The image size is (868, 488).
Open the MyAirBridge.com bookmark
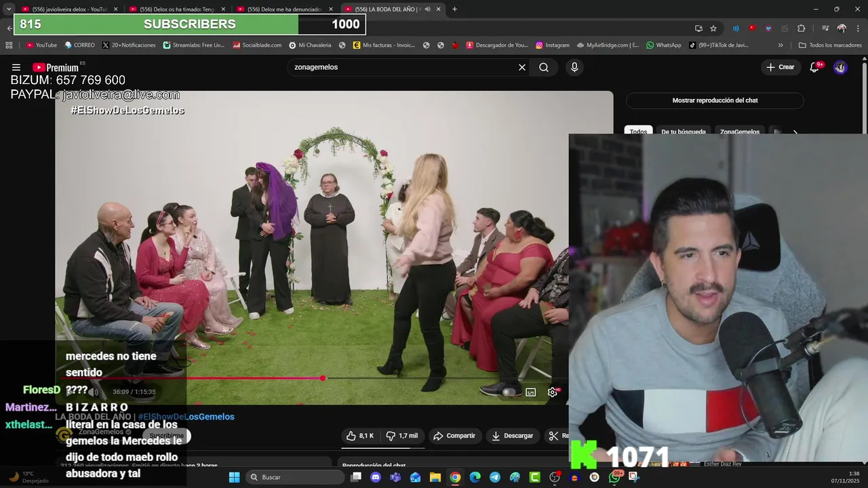point(608,45)
